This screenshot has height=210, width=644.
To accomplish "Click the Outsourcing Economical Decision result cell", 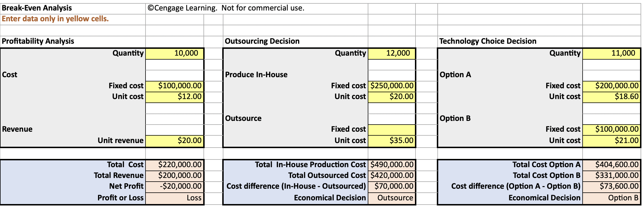I will point(392,198).
